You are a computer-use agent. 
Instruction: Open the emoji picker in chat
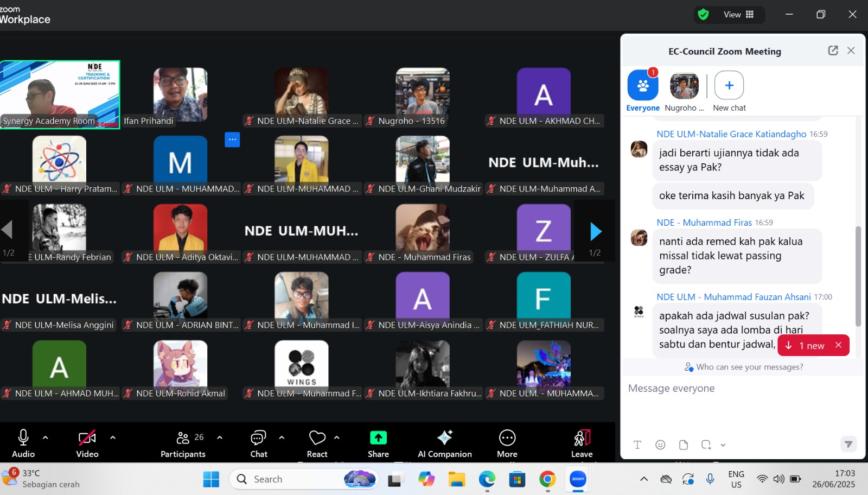tap(660, 445)
